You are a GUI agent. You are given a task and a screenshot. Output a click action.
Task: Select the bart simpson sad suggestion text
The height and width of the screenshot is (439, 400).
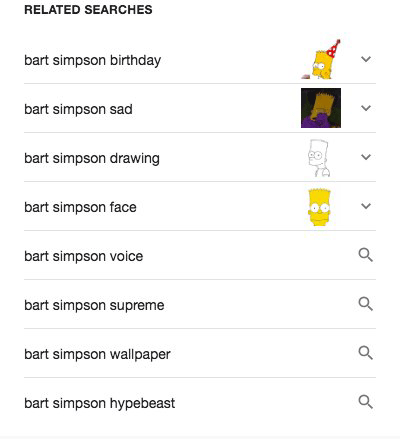(x=78, y=109)
